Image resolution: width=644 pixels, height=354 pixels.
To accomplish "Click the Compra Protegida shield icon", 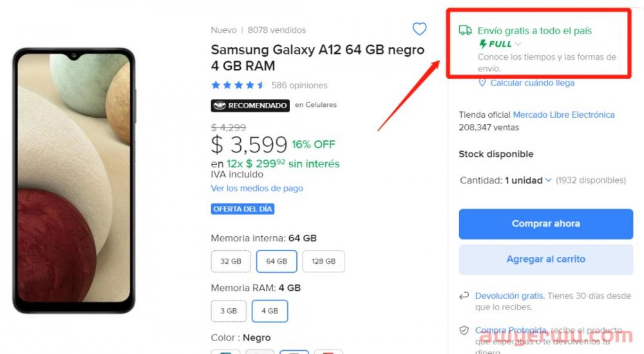I will coord(464,330).
